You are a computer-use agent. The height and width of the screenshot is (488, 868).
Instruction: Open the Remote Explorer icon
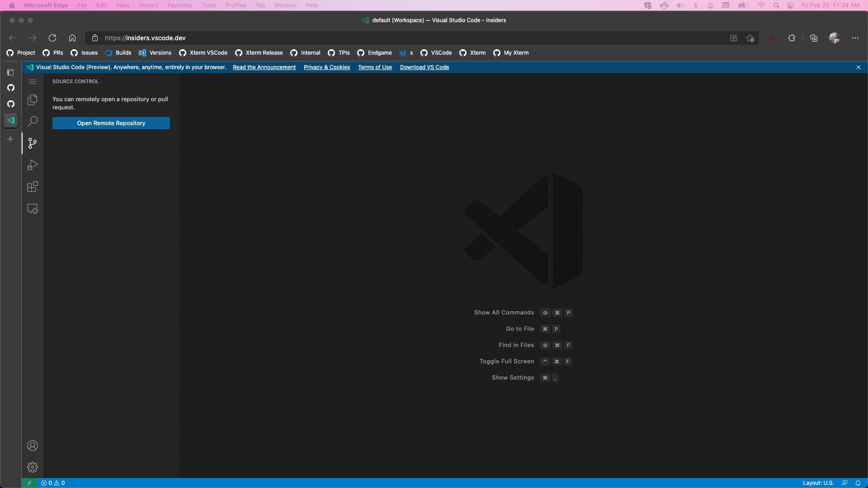(x=33, y=209)
